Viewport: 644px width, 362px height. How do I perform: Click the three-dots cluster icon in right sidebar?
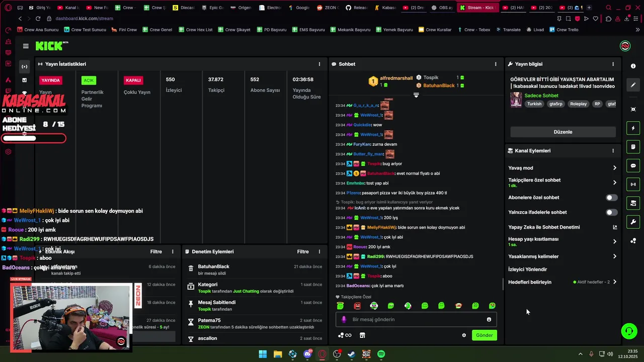point(633,241)
